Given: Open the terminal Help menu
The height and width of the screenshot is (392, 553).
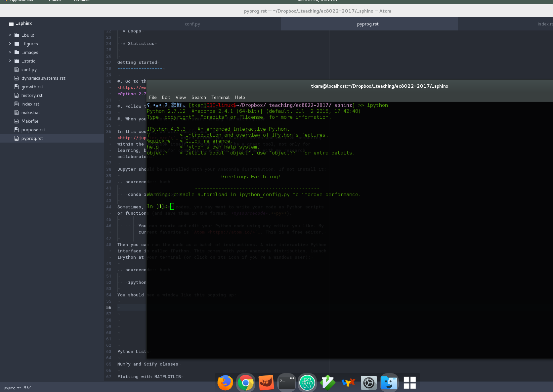Looking at the screenshot, I should click(240, 97).
